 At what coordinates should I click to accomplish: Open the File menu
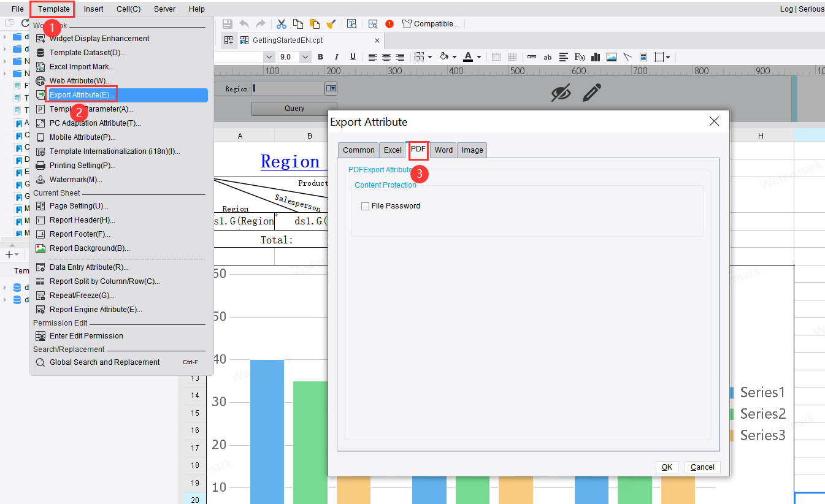click(x=17, y=9)
